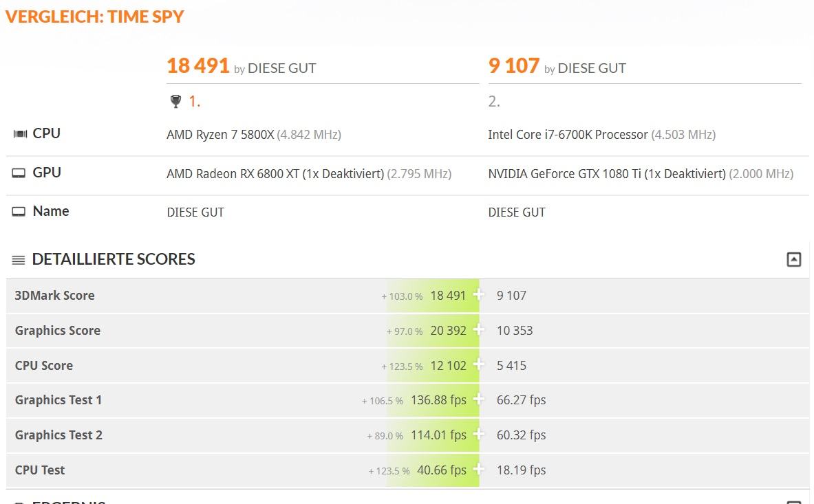The image size is (814, 504).
Task: Open DIESE GUT profile next to 9 107
Action: point(592,68)
